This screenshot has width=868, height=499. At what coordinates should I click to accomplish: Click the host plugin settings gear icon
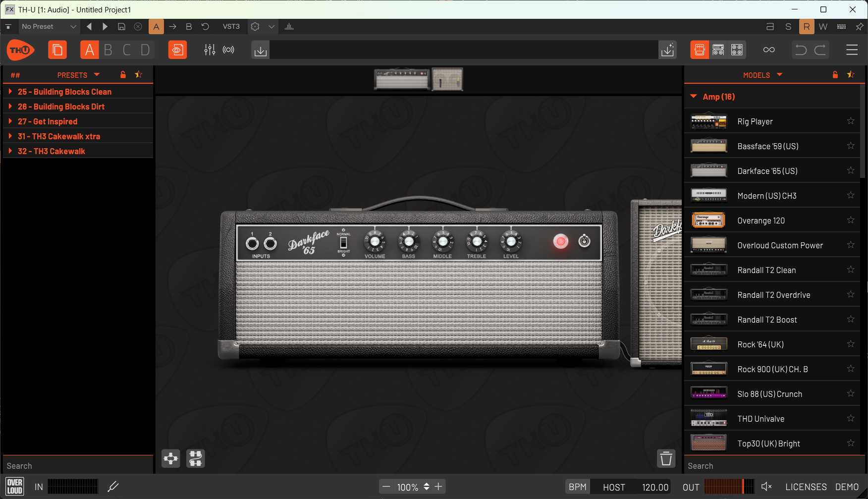click(x=255, y=27)
